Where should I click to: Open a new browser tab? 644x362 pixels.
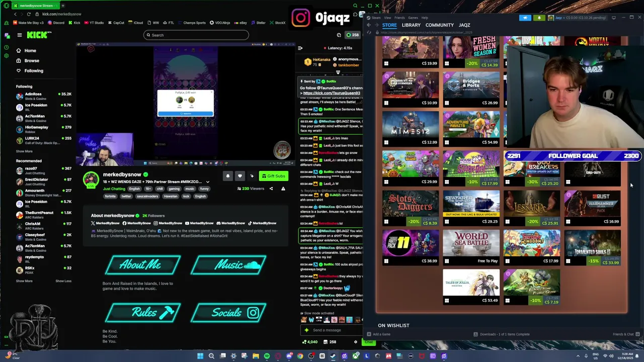pyautogui.click(x=62, y=6)
